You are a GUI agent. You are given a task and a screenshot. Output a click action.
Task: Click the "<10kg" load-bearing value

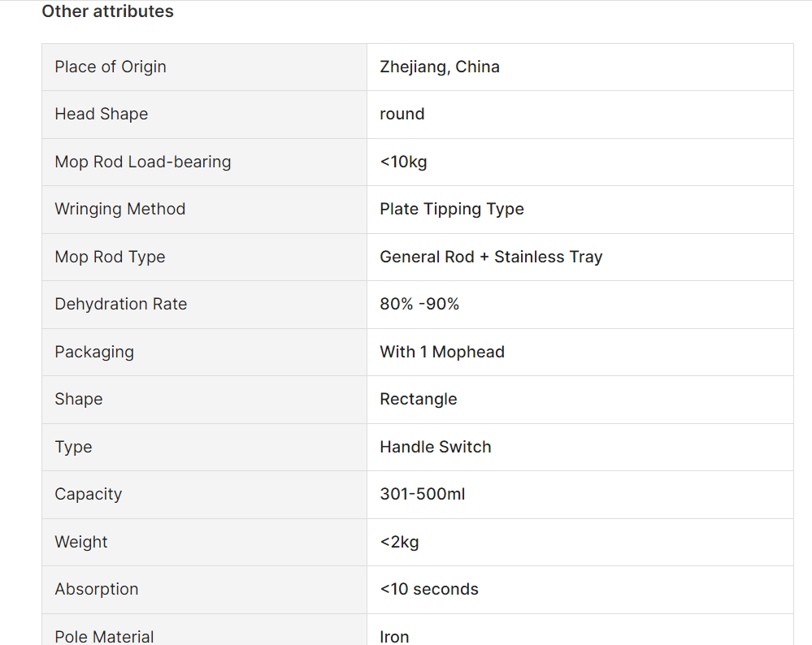(403, 162)
